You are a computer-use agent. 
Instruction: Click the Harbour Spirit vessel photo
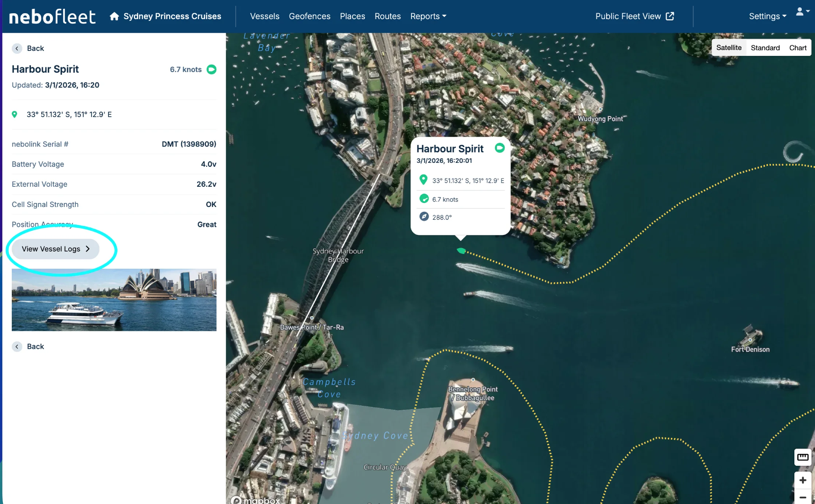coord(114,300)
